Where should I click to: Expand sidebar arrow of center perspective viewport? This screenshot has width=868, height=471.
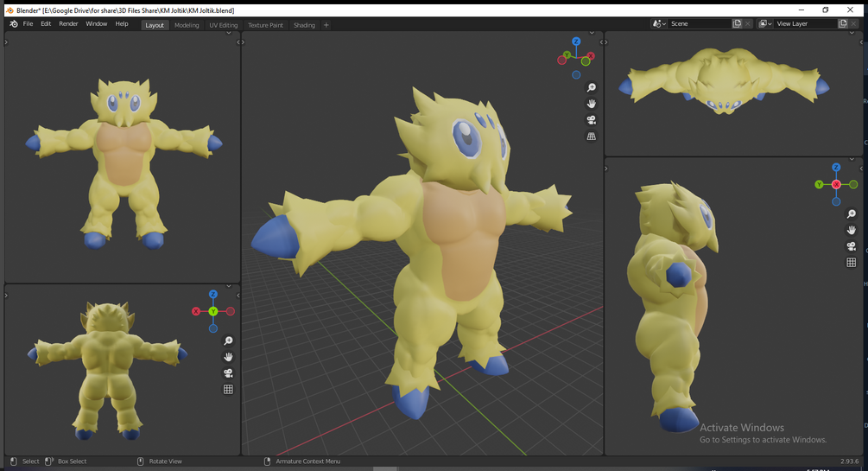coord(601,42)
